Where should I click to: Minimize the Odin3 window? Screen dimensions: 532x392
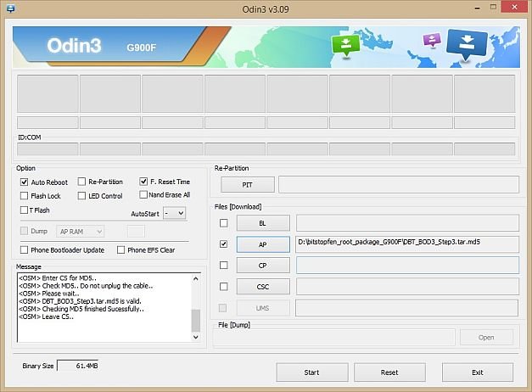[478, 8]
